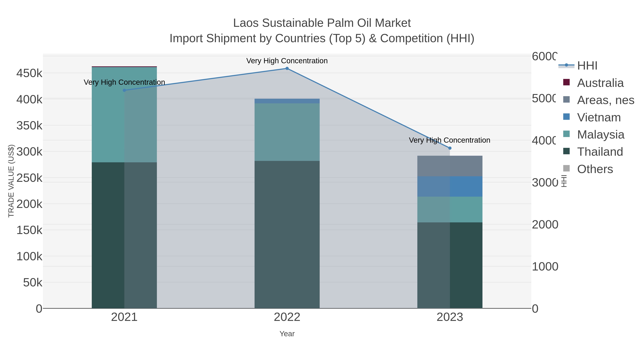The height and width of the screenshot is (362, 644).
Task: Click the 2022 x-axis label
Action: 287,317
